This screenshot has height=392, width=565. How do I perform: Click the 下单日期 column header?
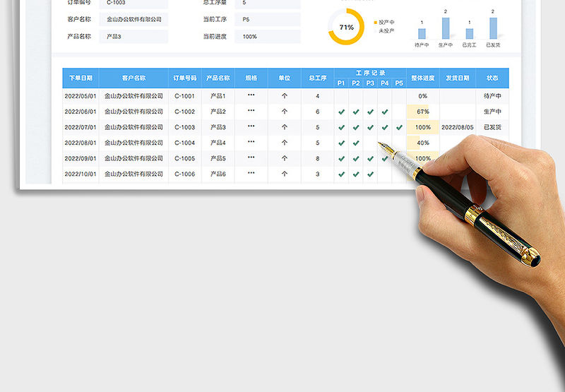[x=81, y=78]
